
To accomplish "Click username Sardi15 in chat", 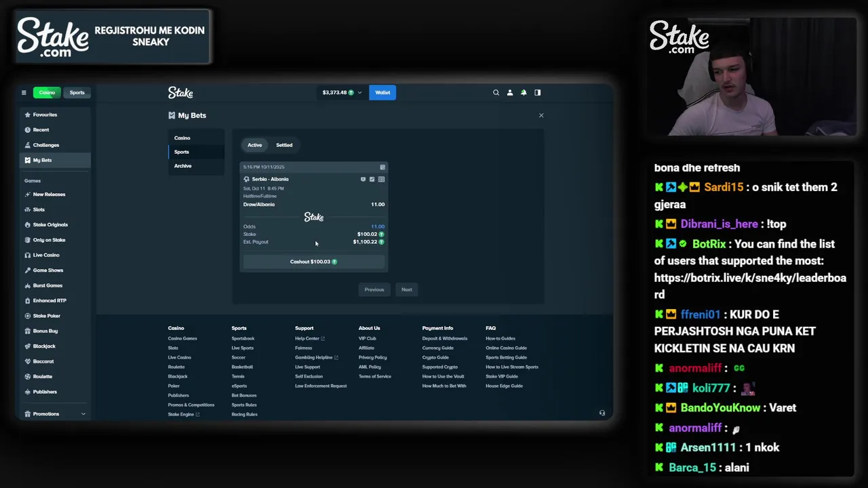I will [x=724, y=187].
